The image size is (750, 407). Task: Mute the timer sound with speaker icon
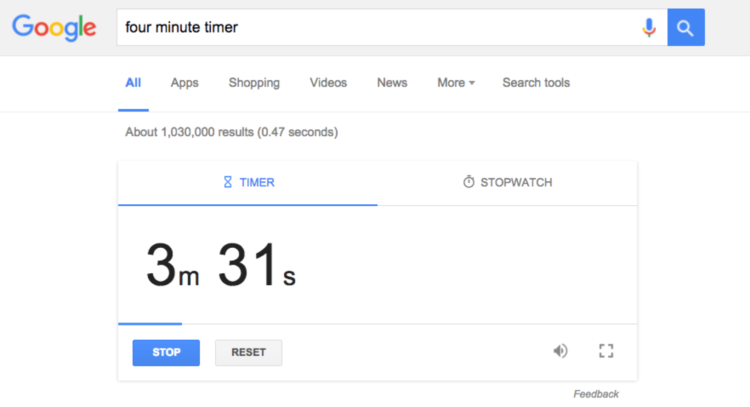point(560,351)
